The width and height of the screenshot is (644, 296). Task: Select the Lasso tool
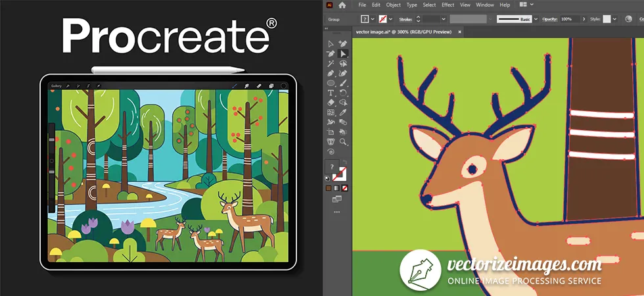point(343,63)
